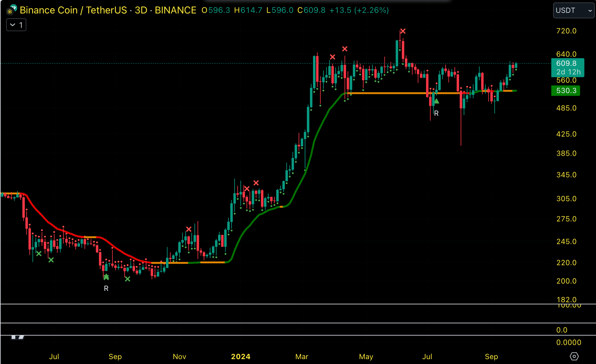Click the countdown label 2d 12h

coord(568,72)
